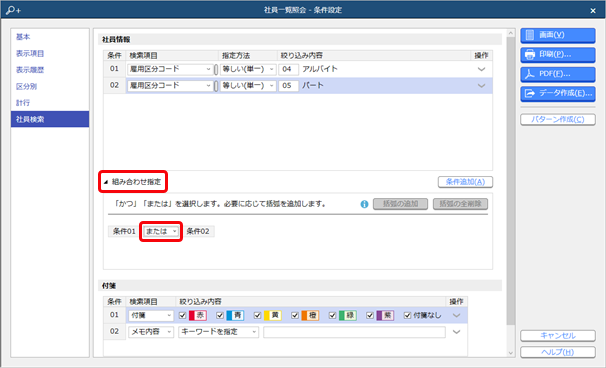Image resolution: width=606 pixels, height=368 pixels.
Task: Uncheck the 緑 sticky note checkbox
Action: point(333,315)
